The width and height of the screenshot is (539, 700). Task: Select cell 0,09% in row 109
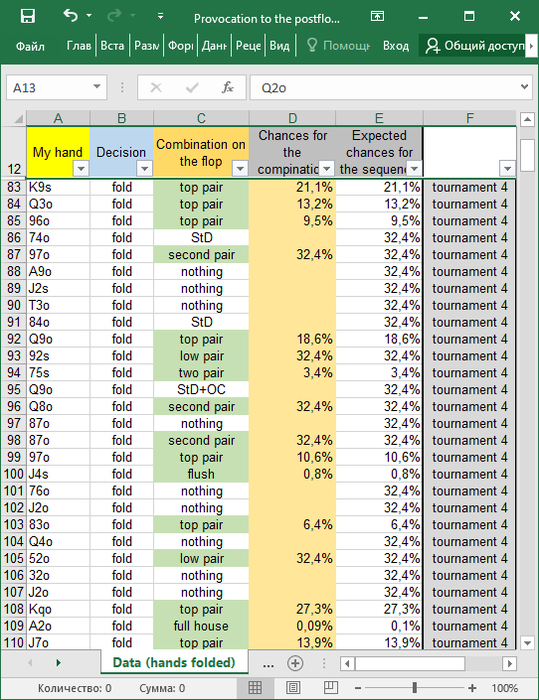292,626
